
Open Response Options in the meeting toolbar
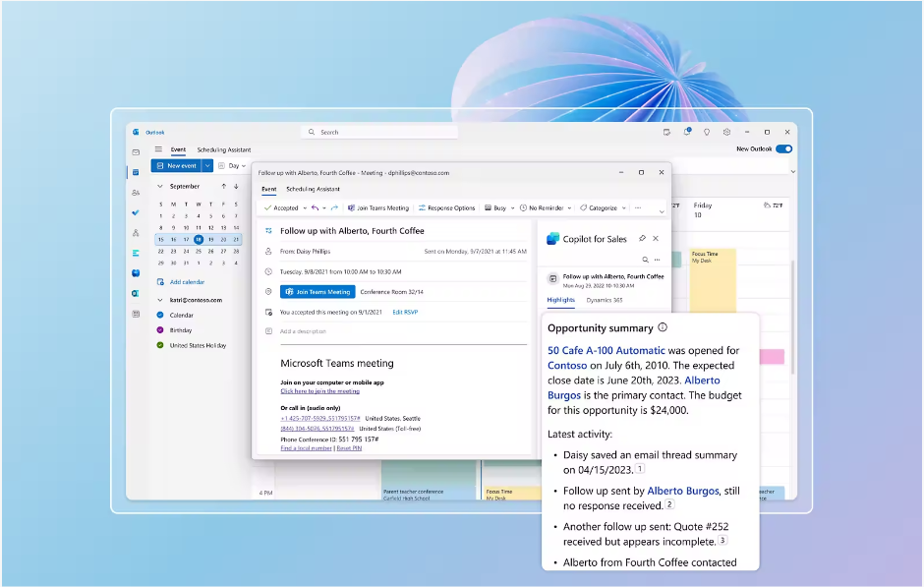click(446, 208)
